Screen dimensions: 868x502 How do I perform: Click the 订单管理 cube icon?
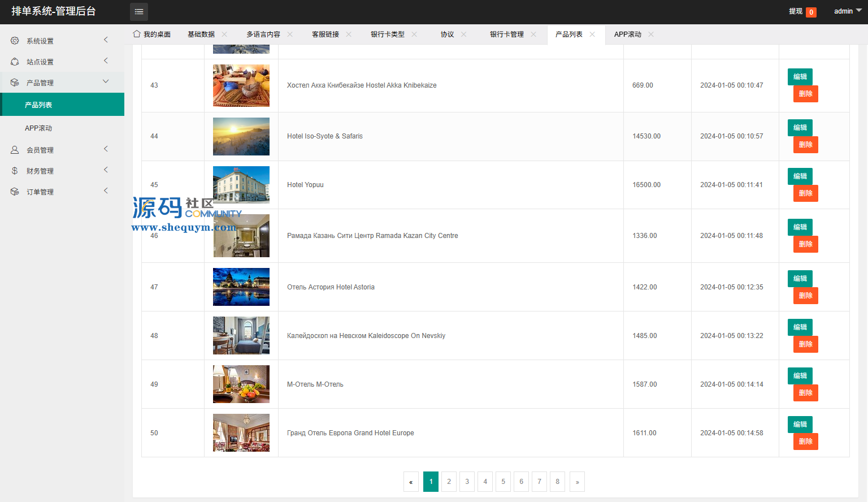[15, 192]
